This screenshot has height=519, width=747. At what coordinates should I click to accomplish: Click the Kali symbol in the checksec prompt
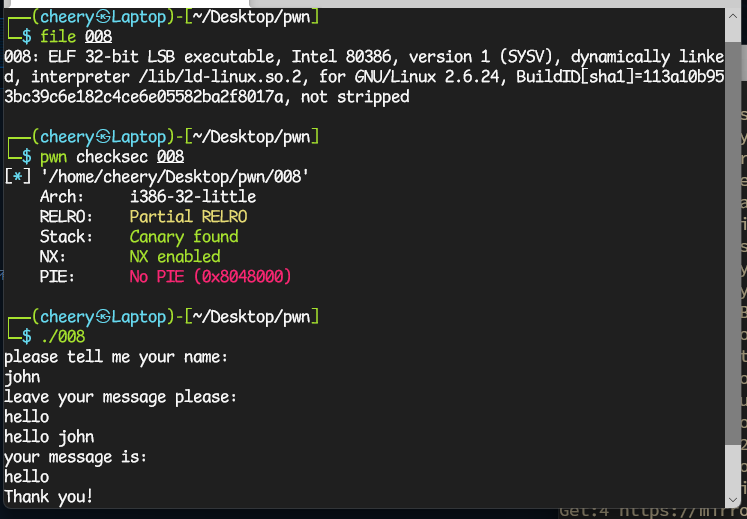click(x=101, y=138)
